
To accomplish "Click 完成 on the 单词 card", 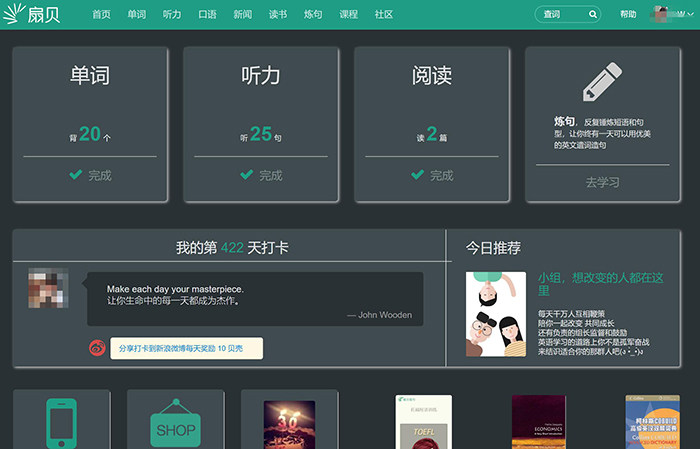I will click(100, 175).
